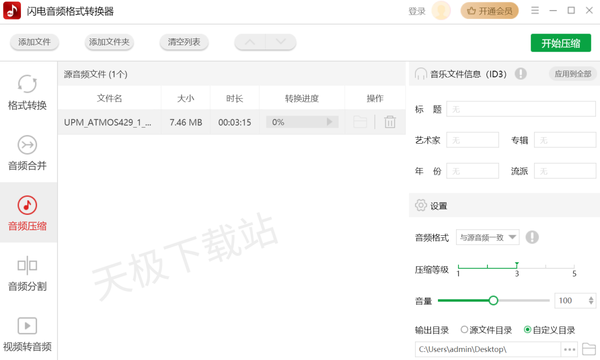This screenshot has width=600, height=360.
Task: Click the volume value field showing 100
Action: click(570, 300)
